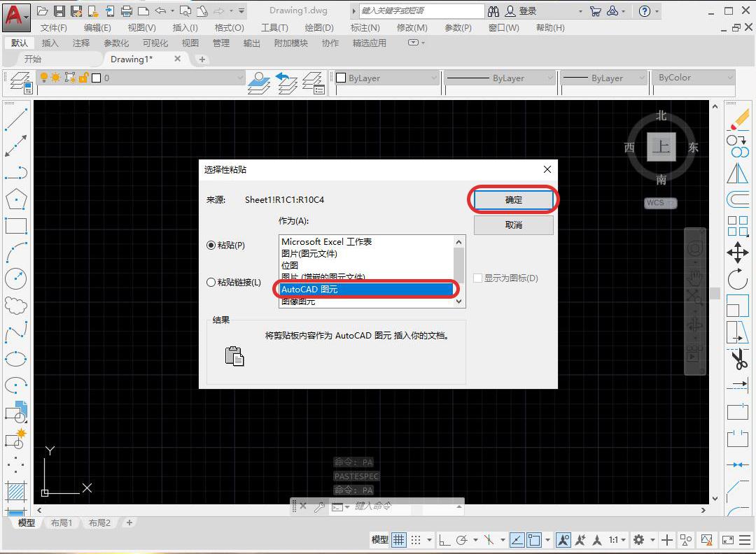
Task: Open the layer selection dropdown
Action: tap(238, 78)
